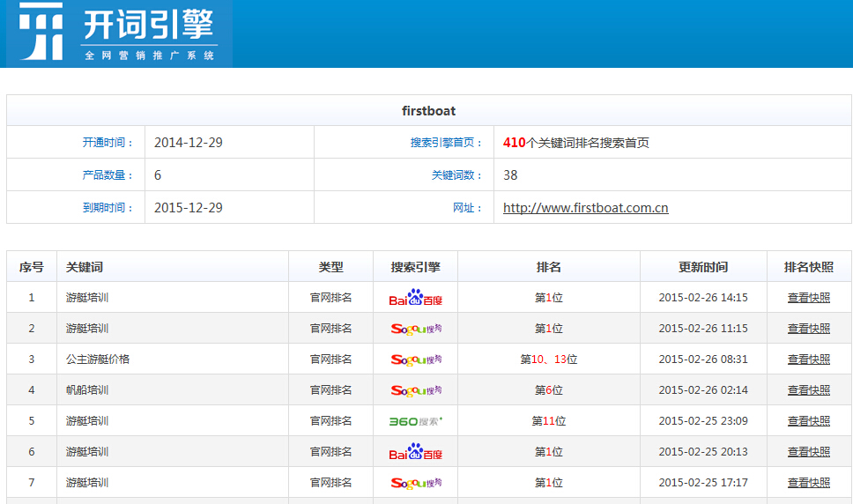Click the Baidu logo in row 1

(x=416, y=298)
